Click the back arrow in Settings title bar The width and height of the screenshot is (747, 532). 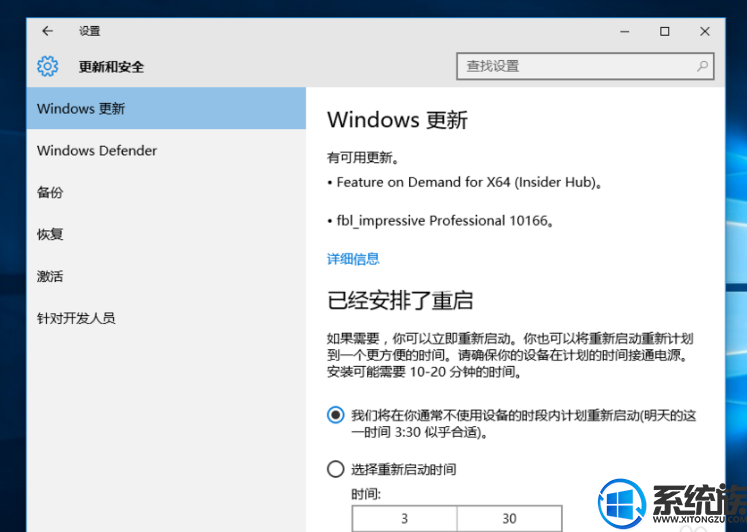click(47, 31)
